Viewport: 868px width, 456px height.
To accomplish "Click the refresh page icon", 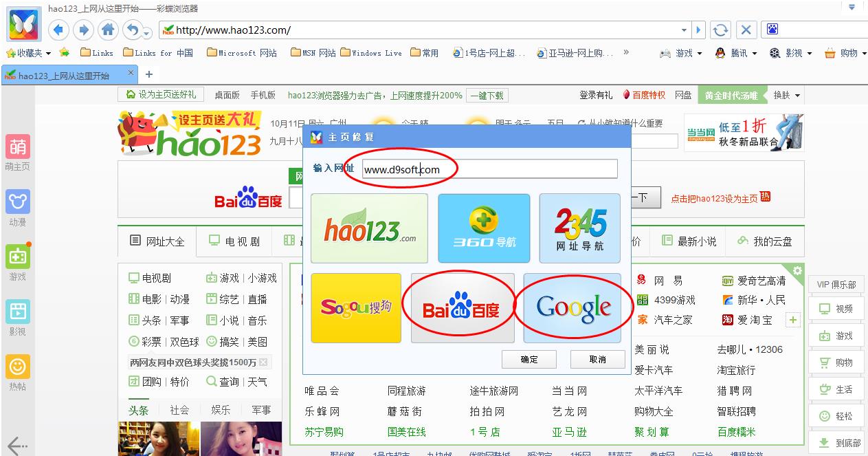I will click(x=720, y=30).
